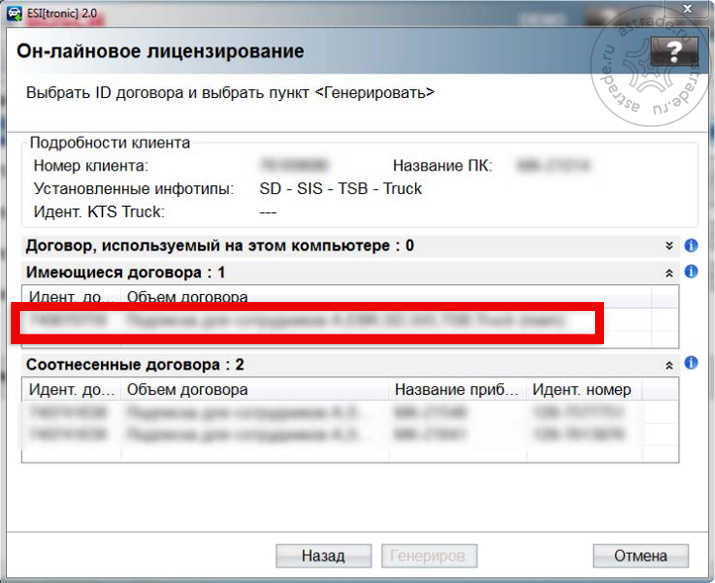Click the 'Он-лайновое лицензирование' heading

160,51
